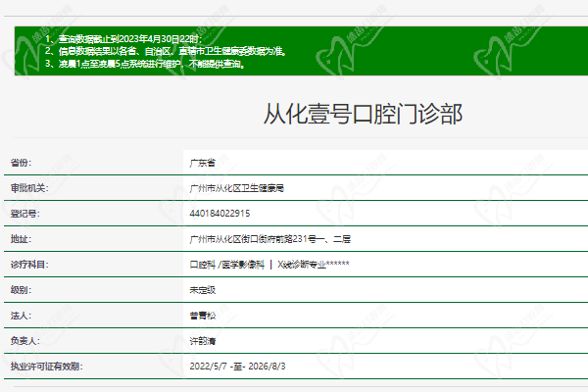Click registration number 440184022915

click(220, 213)
